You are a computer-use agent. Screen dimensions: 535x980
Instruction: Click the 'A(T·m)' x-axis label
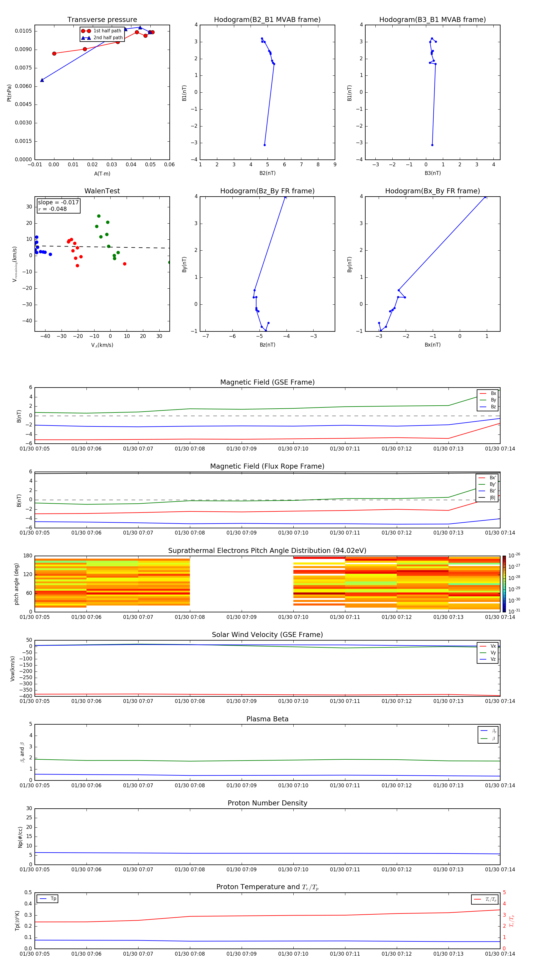pos(102,174)
